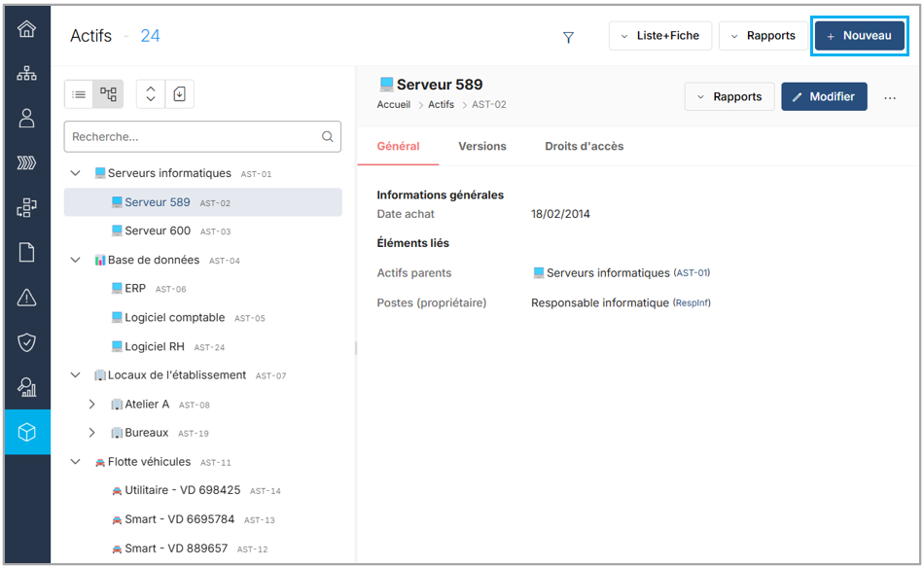Open the organization chart sidebar icon
Screen dimensions: 924x568
pos(27,73)
